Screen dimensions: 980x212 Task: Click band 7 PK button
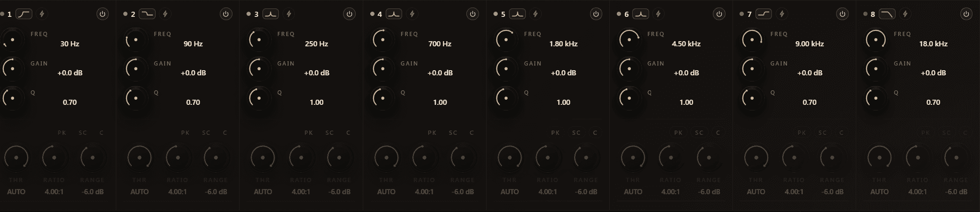point(802,133)
